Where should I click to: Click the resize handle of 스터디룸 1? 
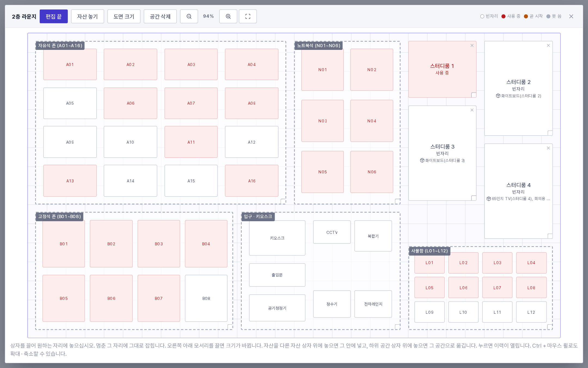(474, 95)
